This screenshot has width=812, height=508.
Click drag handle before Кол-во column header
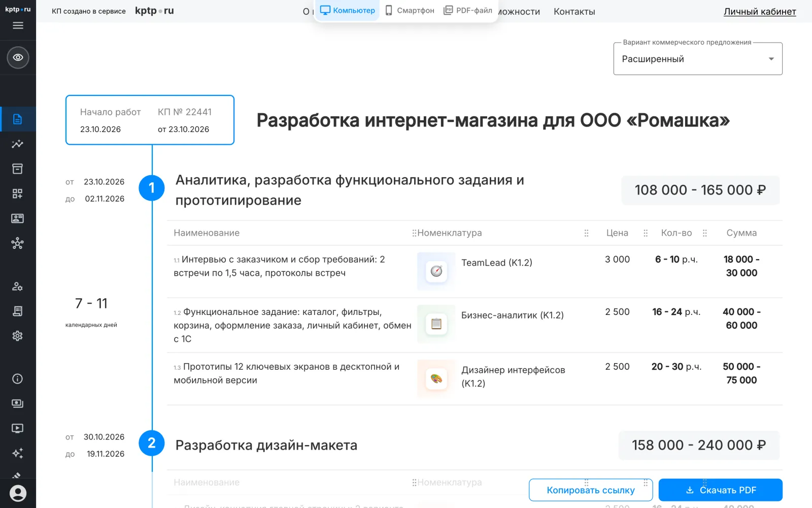(646, 233)
